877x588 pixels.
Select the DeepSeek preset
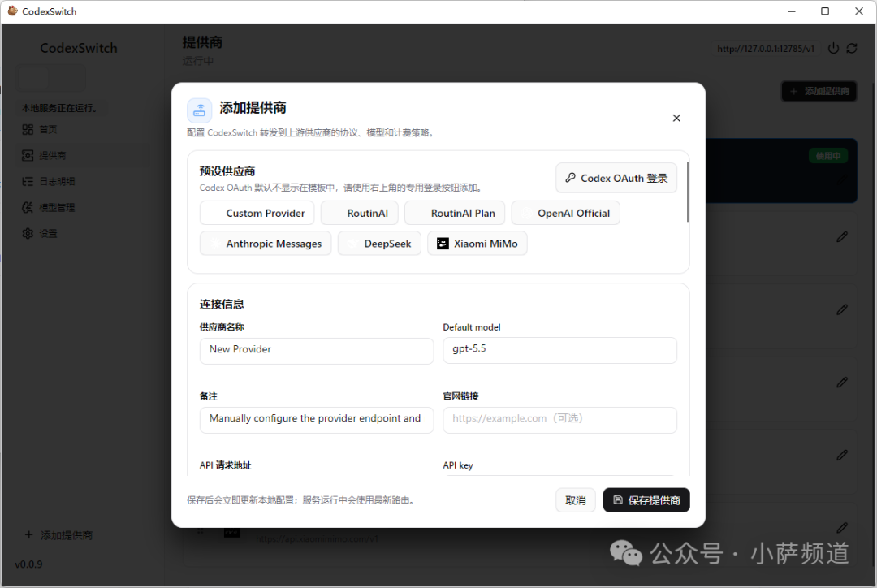tap(379, 244)
